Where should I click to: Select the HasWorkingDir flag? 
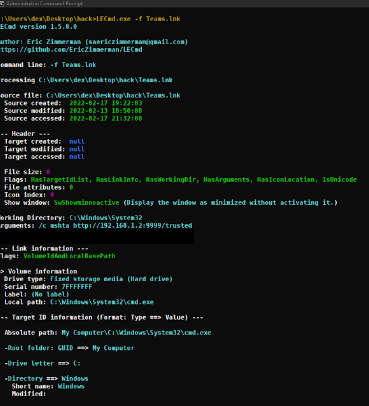point(172,180)
